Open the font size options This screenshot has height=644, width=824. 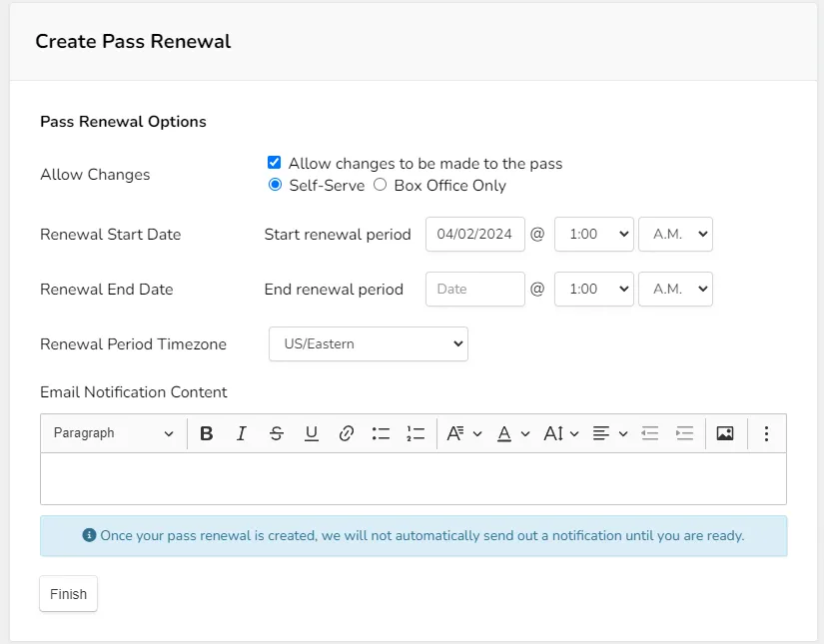[561, 433]
